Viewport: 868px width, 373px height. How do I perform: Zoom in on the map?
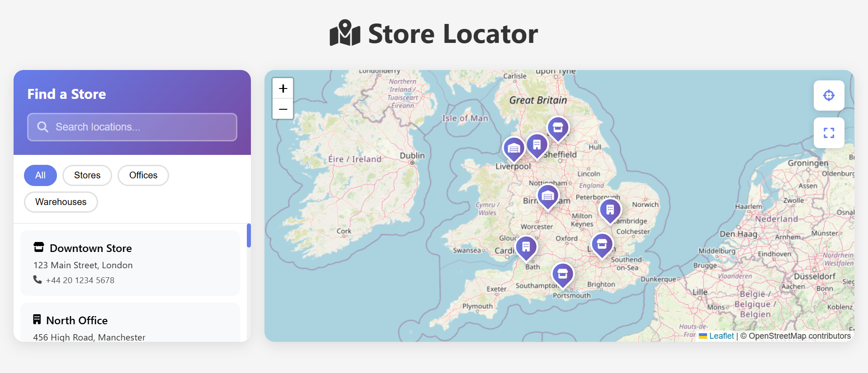click(283, 89)
